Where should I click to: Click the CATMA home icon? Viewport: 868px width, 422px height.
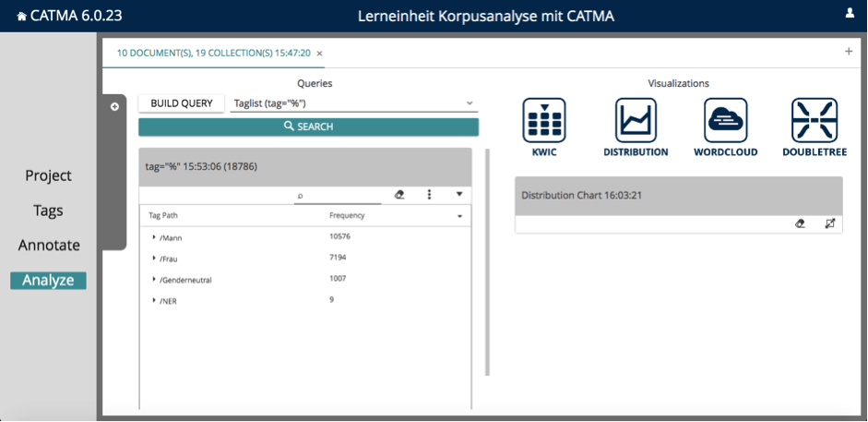point(21,17)
